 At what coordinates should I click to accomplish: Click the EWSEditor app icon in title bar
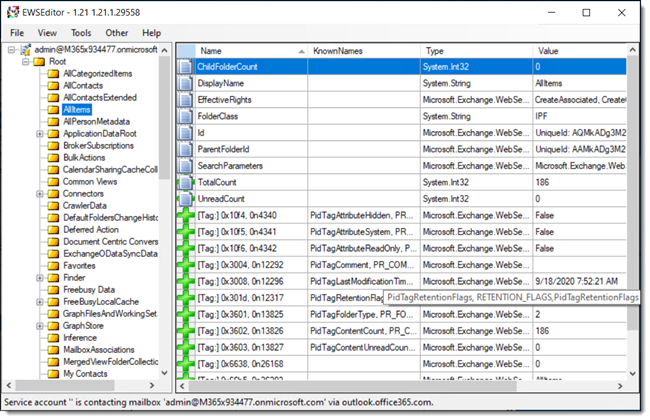(13, 12)
